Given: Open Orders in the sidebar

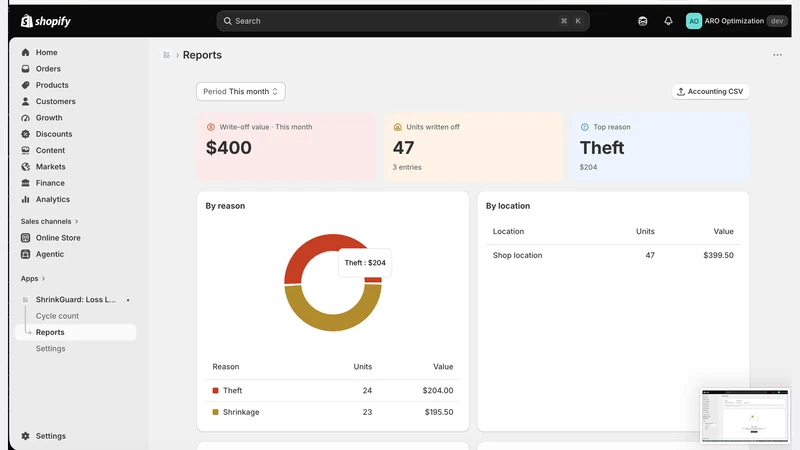Looking at the screenshot, I should click(x=48, y=68).
